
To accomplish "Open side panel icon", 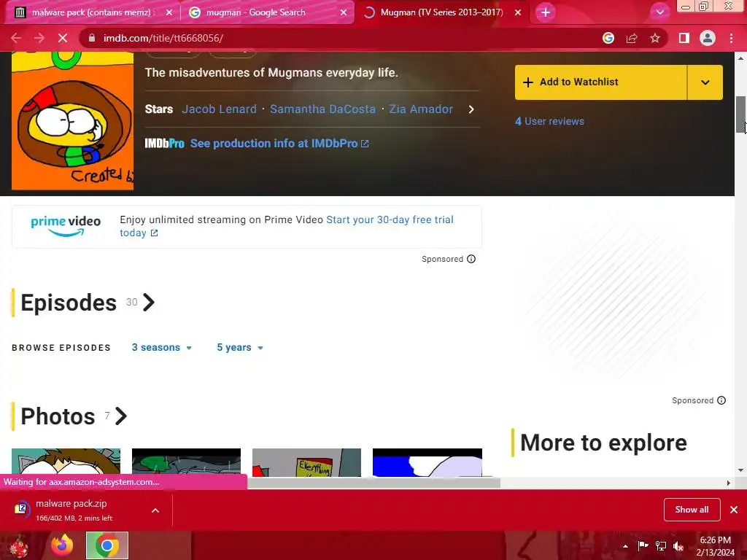I will (684, 38).
